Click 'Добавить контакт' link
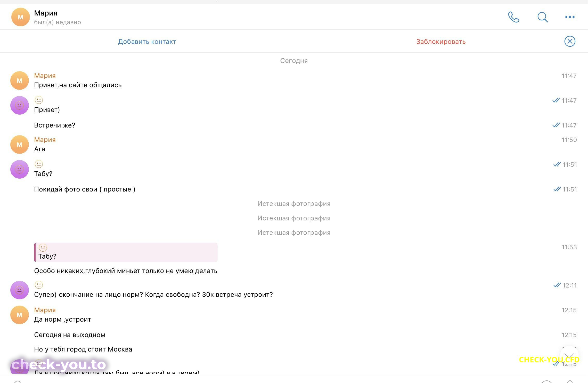Screen dimensions: 588x383 [147, 42]
